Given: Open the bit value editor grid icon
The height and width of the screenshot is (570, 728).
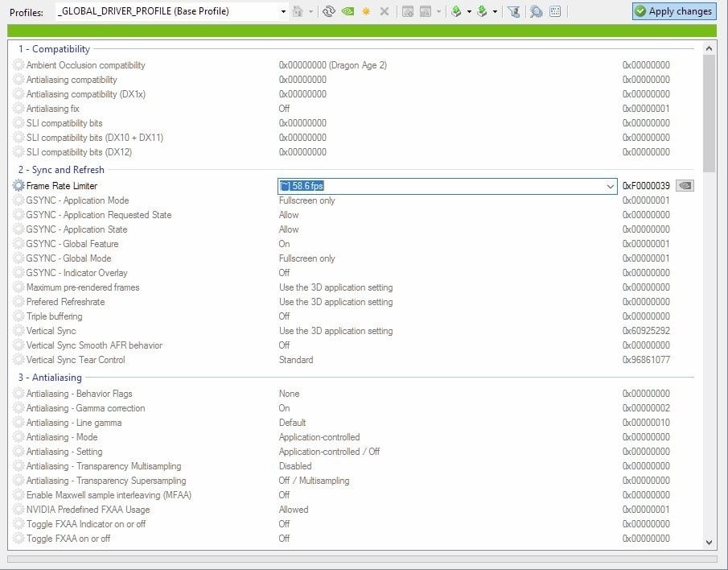Looking at the screenshot, I should tap(555, 11).
